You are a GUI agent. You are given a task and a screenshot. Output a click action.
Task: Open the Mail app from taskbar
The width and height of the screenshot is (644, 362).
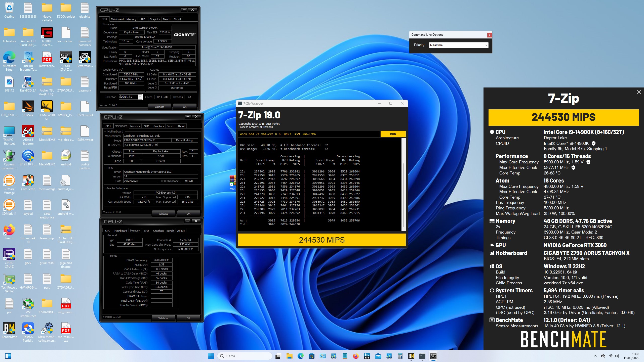click(x=378, y=356)
